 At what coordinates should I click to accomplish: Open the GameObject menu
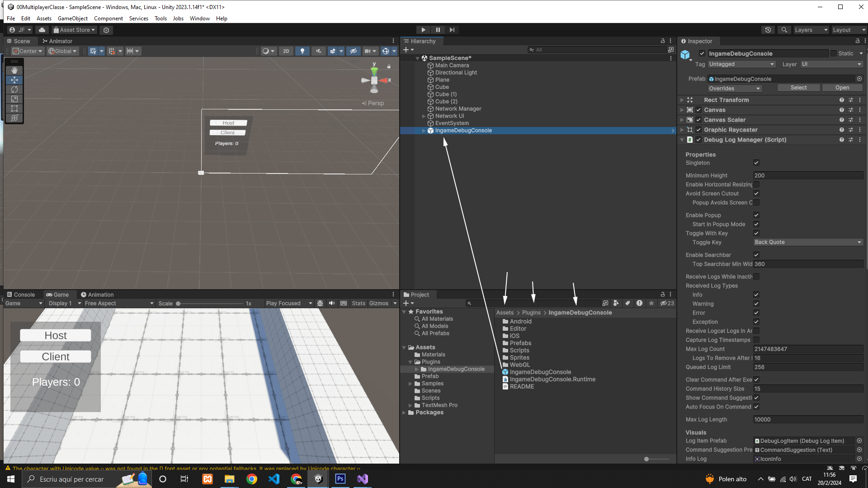(72, 19)
